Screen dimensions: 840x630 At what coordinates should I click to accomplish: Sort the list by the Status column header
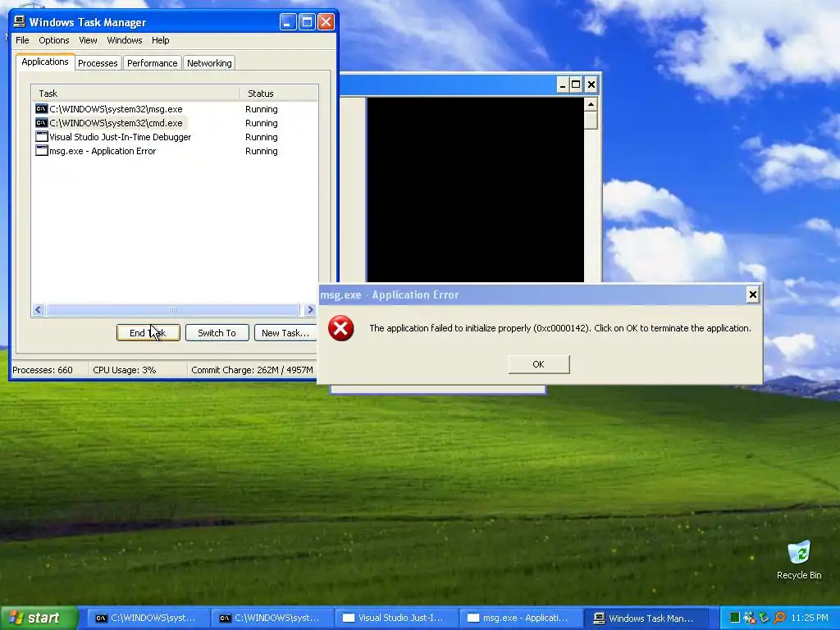[279, 94]
